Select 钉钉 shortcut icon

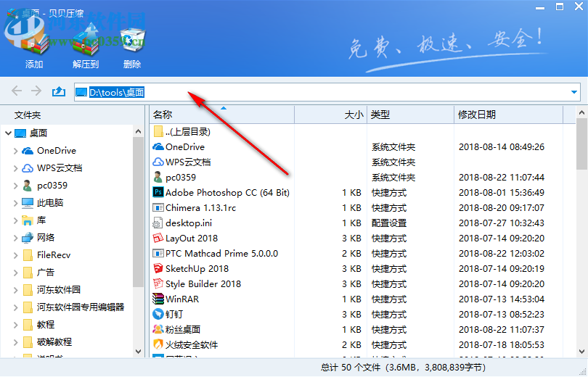[158, 314]
